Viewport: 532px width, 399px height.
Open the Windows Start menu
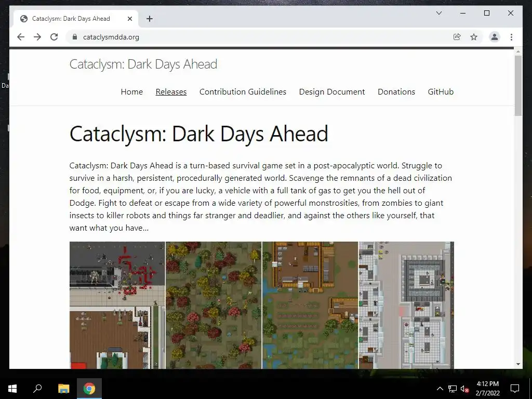coord(12,389)
